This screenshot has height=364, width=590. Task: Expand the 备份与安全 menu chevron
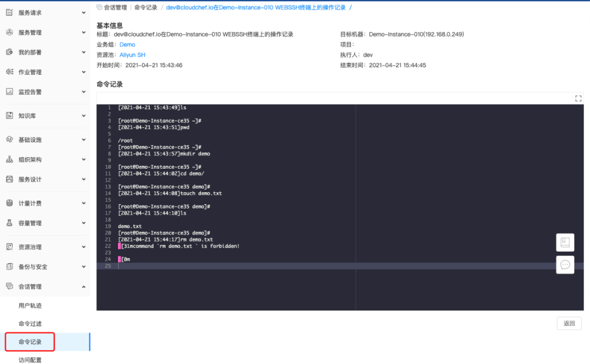coord(84,267)
